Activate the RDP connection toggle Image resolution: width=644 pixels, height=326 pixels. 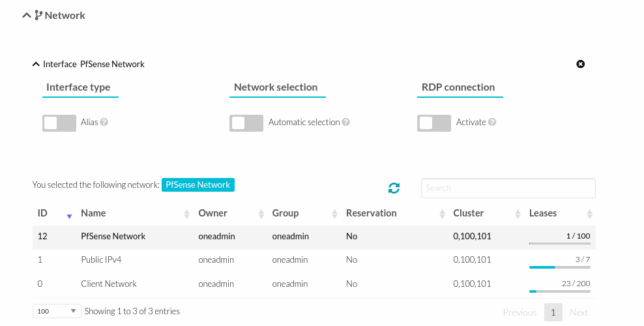434,123
